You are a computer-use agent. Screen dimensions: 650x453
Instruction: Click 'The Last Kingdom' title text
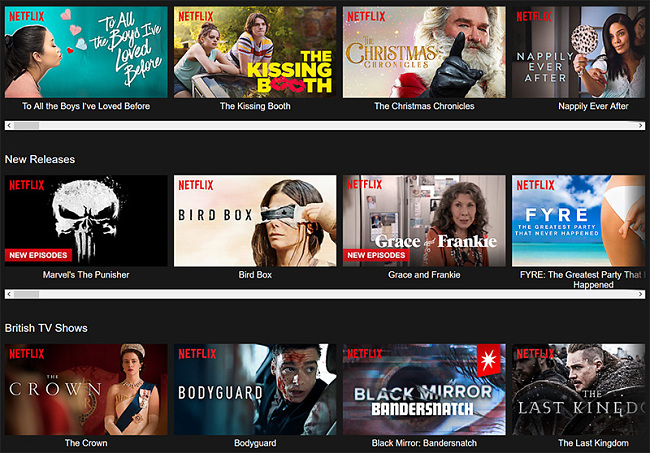pos(593,443)
